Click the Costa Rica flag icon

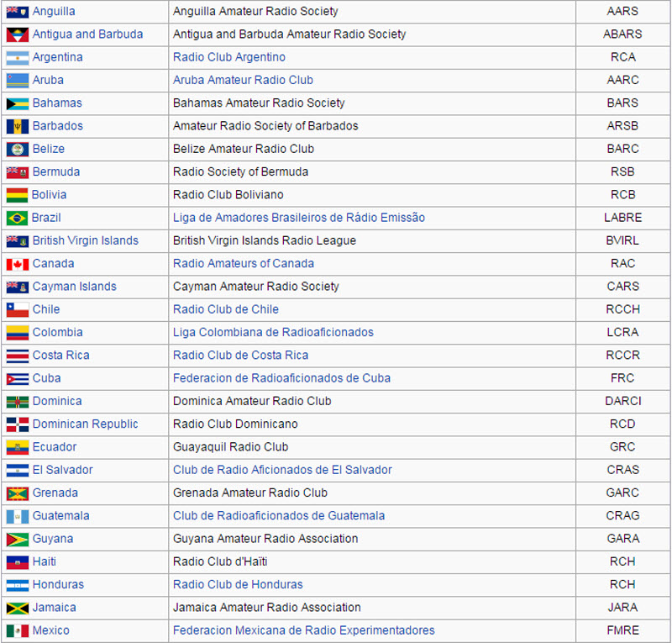coord(18,356)
